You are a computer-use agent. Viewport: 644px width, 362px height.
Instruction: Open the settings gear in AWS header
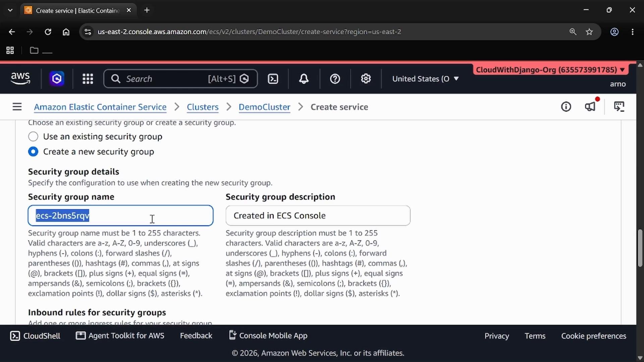366,79
